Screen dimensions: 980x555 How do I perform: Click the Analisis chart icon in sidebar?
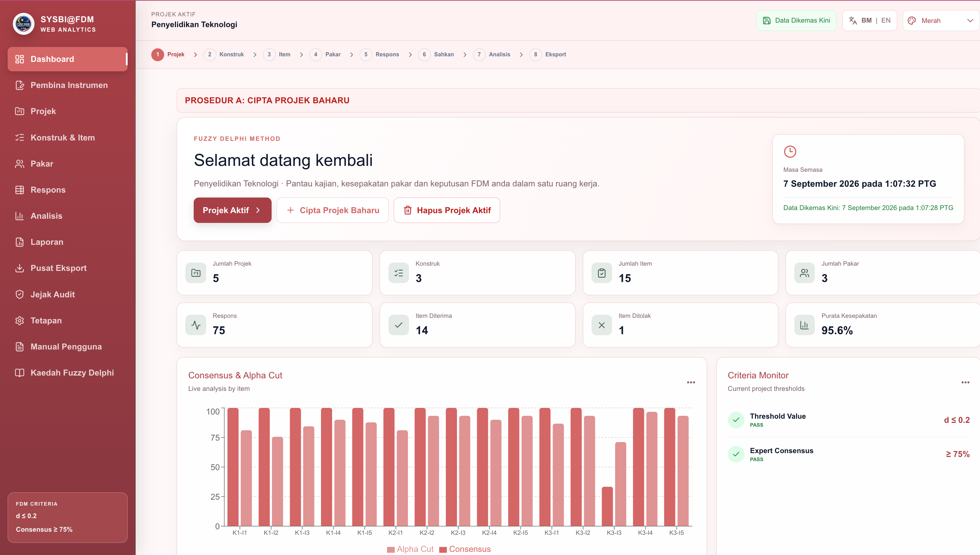point(19,216)
